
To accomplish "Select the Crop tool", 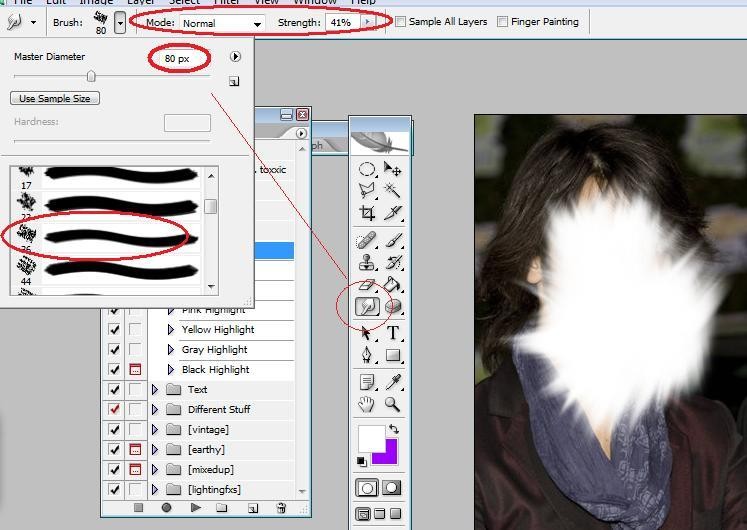I will (366, 213).
